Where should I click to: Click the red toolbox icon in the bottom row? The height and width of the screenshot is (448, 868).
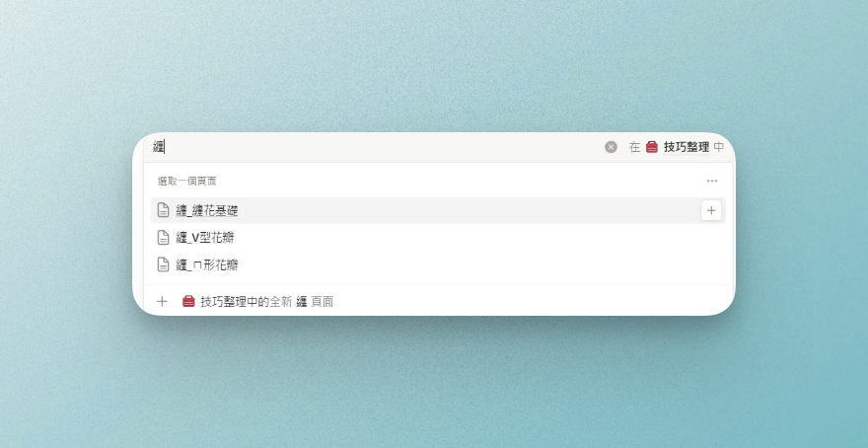click(188, 301)
